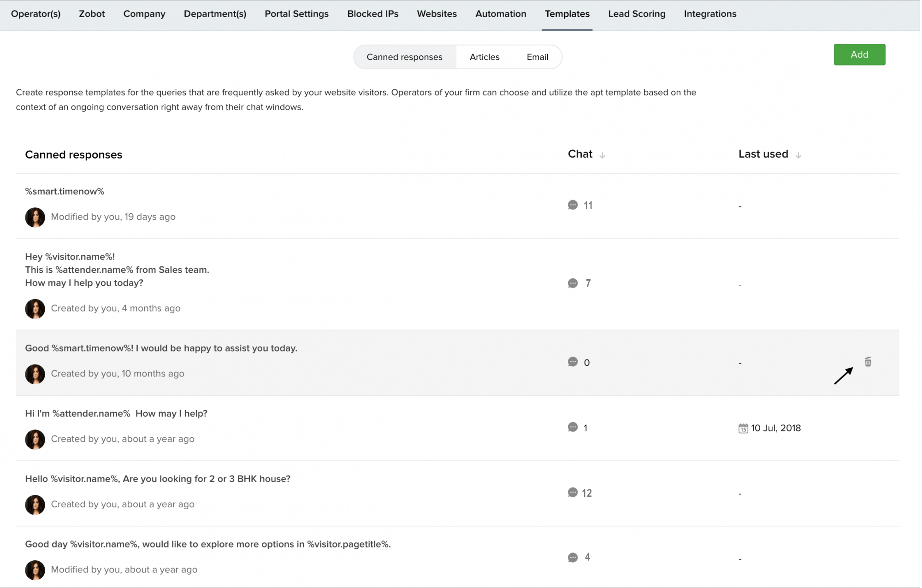Screen dimensions: 922x588
Task: Click chat bubble icon next to 12
Action: tap(573, 493)
